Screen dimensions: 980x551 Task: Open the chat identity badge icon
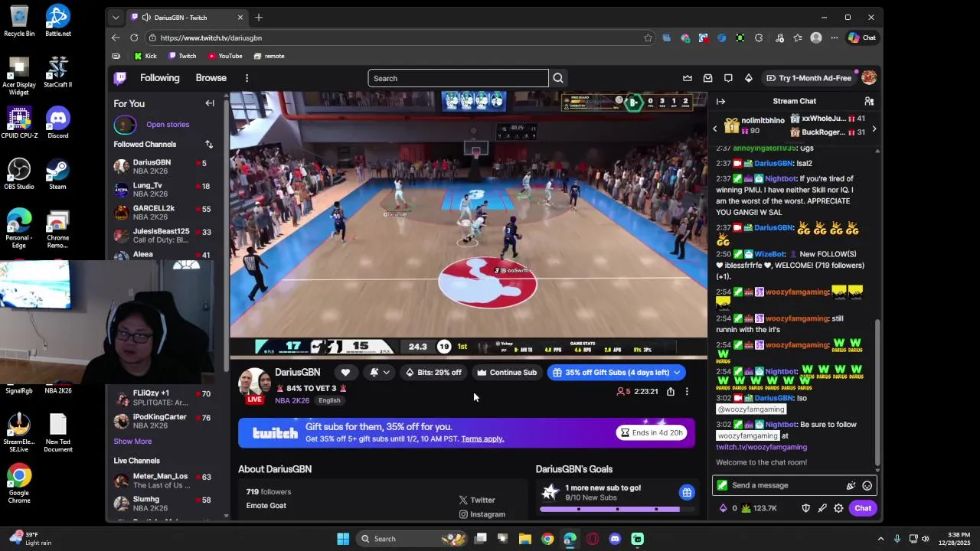coord(722,485)
